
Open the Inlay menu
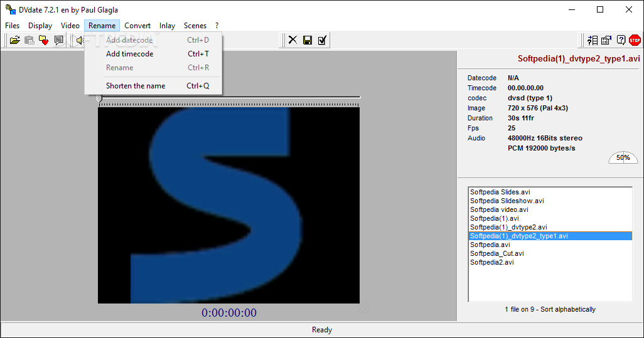(167, 26)
